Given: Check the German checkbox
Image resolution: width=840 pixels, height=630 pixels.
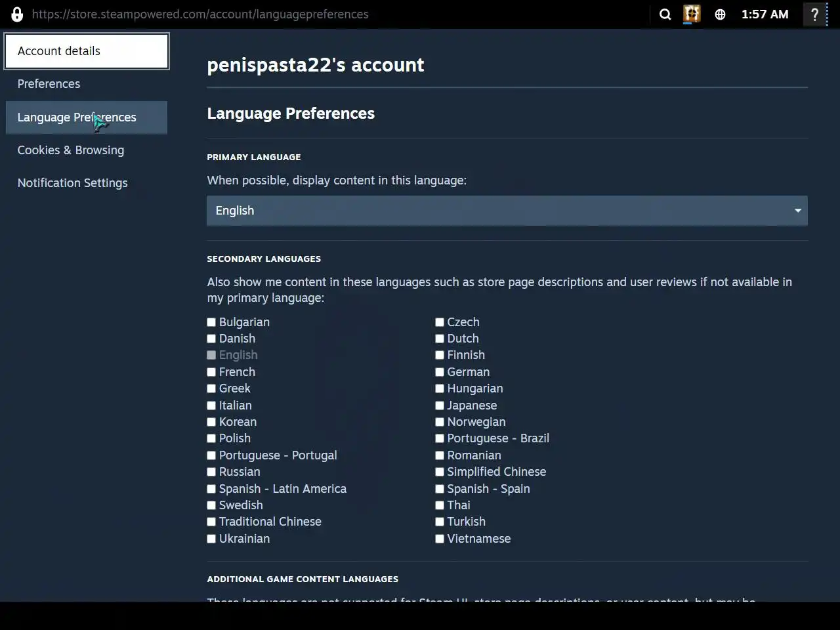Looking at the screenshot, I should click(440, 372).
